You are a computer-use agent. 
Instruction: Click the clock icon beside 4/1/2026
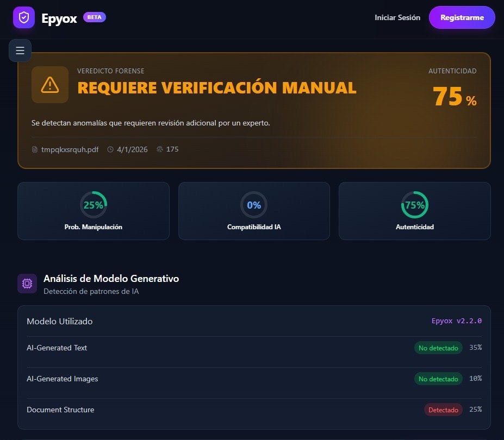(x=110, y=149)
